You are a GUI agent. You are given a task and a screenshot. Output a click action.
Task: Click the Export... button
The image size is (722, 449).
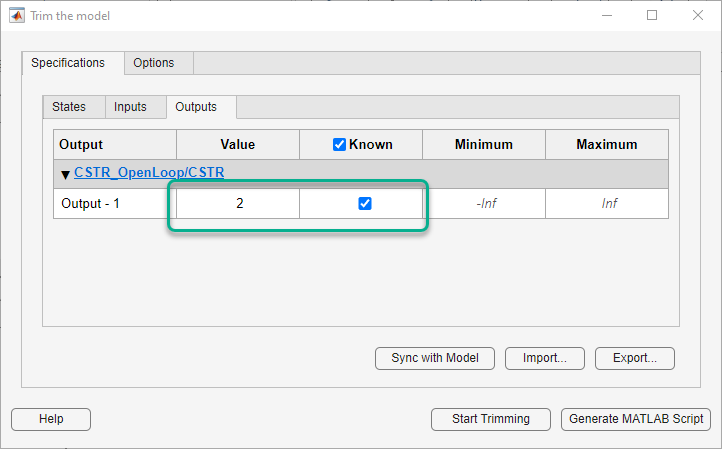635,357
